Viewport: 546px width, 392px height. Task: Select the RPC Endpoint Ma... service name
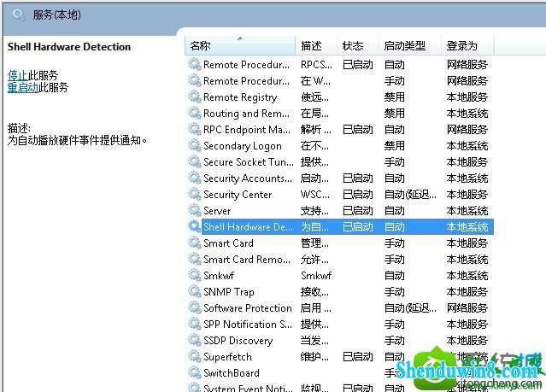click(x=247, y=130)
